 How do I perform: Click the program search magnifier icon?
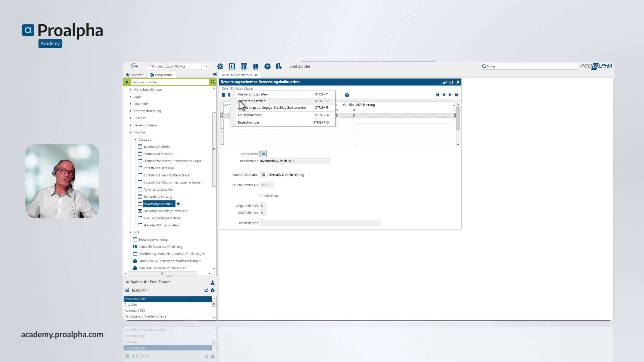(x=213, y=82)
